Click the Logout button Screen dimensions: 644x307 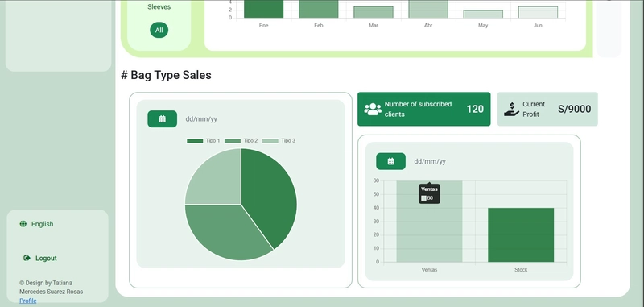click(x=40, y=258)
